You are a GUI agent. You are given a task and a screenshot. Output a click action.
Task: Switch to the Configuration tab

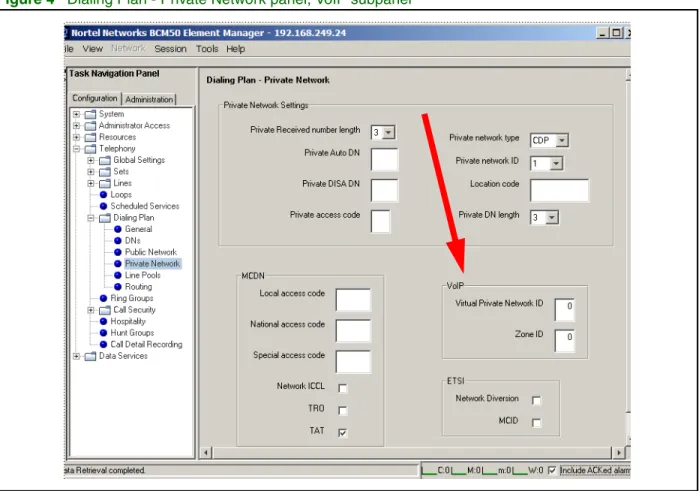[95, 98]
